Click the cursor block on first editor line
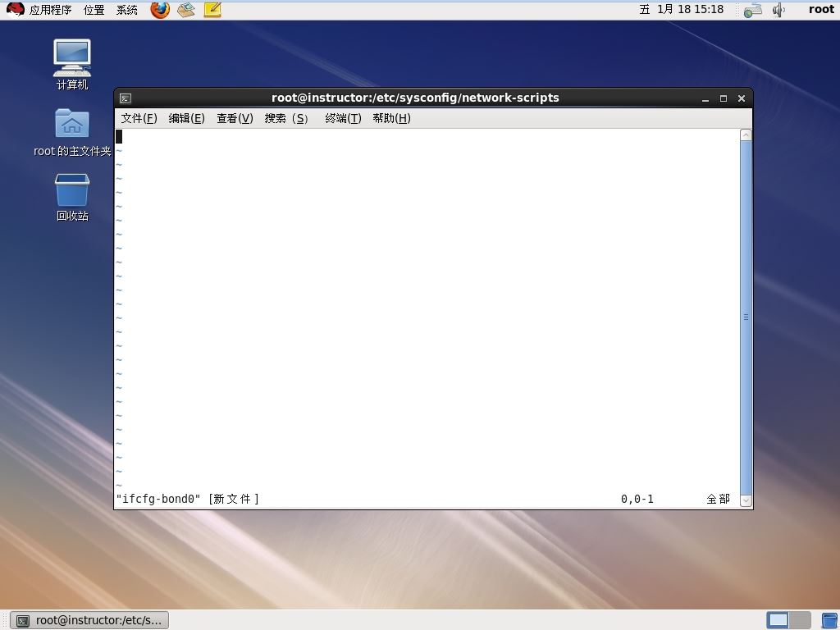840x630 pixels. pos(119,137)
